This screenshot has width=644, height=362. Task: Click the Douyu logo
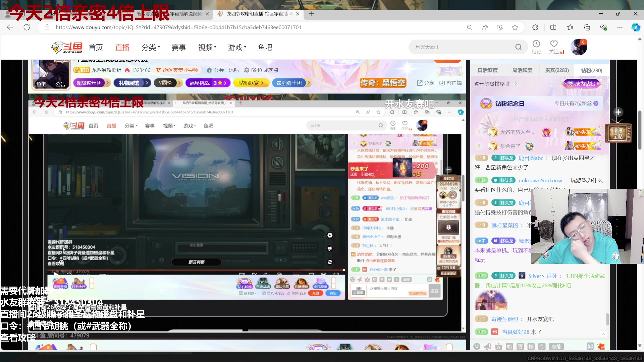(x=67, y=47)
